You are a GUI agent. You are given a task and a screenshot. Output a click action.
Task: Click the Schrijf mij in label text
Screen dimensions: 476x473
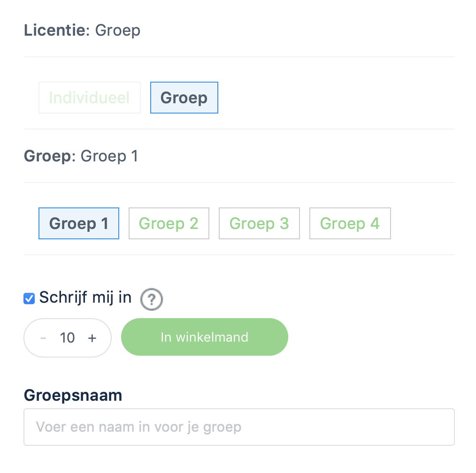click(x=85, y=297)
